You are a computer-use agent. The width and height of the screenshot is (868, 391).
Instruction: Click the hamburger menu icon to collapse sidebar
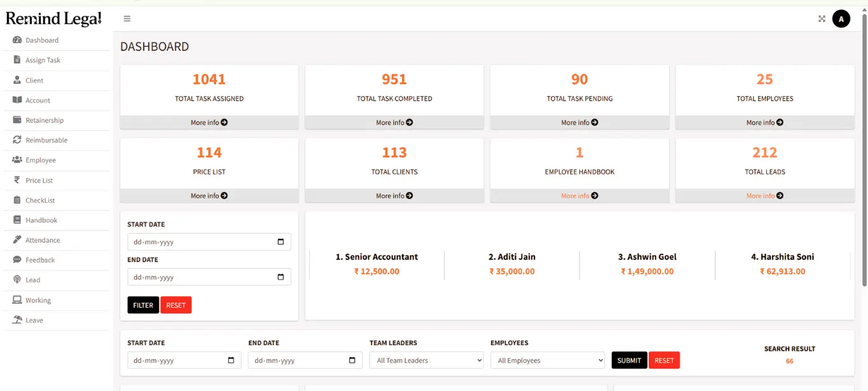127,18
